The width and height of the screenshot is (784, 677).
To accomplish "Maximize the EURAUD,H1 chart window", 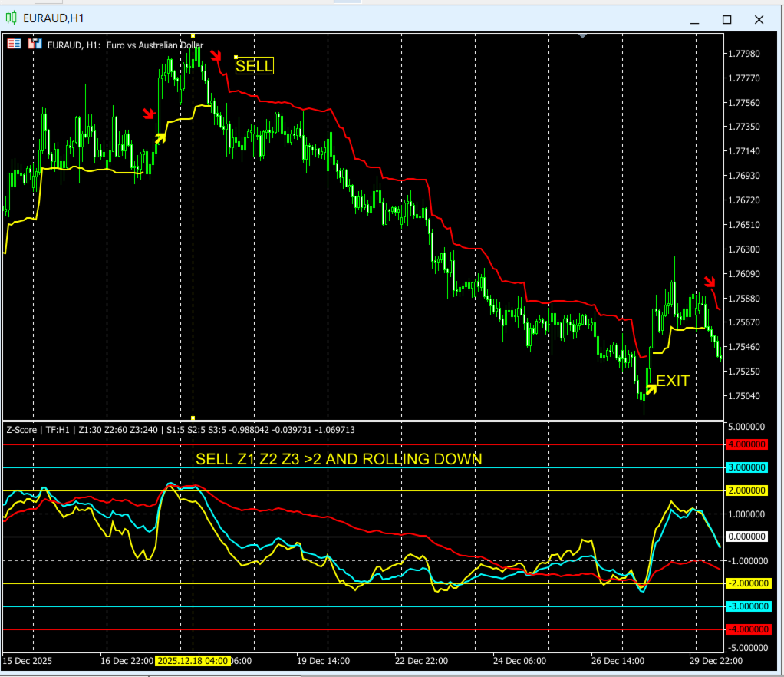I will coord(727,20).
